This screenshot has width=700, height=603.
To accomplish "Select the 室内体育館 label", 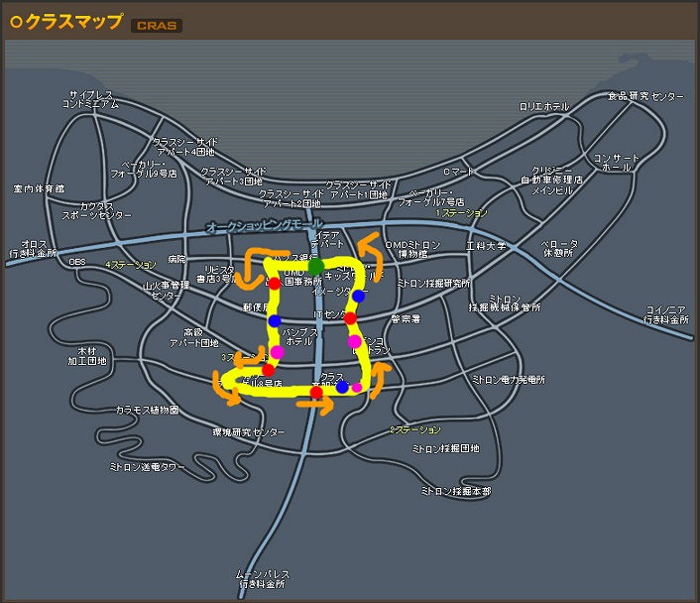I will point(39,188).
